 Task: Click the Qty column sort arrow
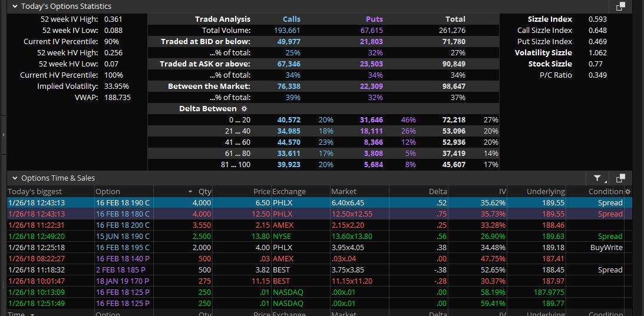(190, 192)
